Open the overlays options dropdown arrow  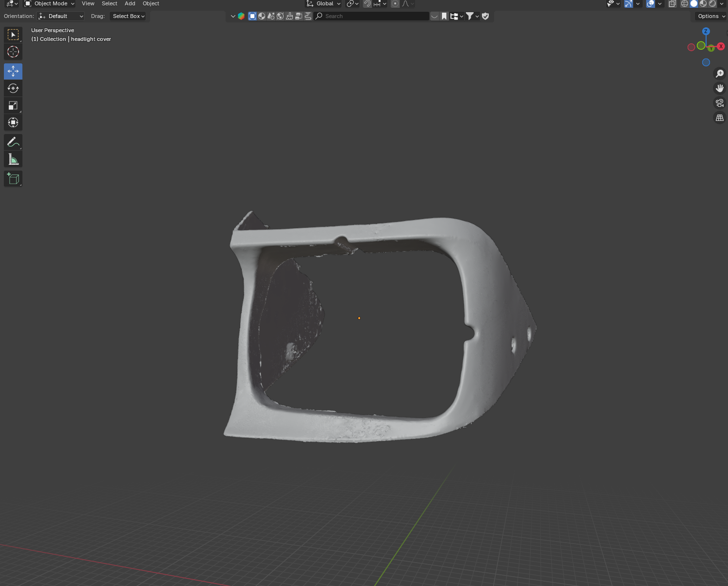[659, 4]
